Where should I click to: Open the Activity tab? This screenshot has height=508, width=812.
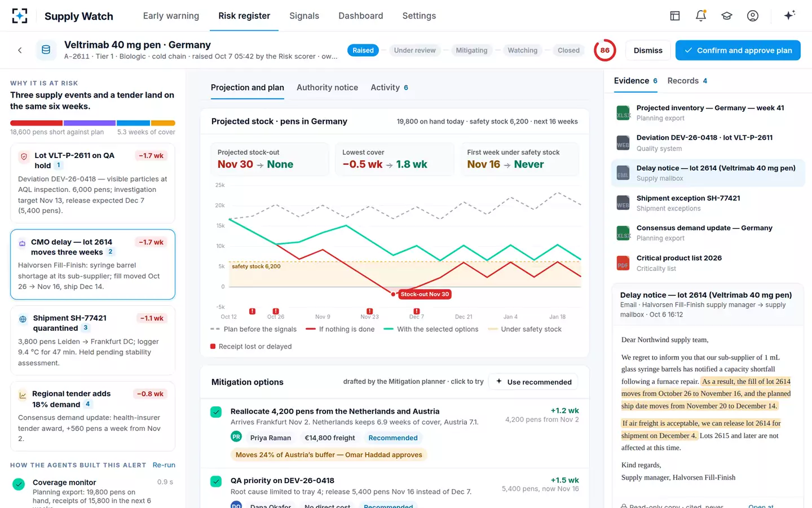coord(389,87)
